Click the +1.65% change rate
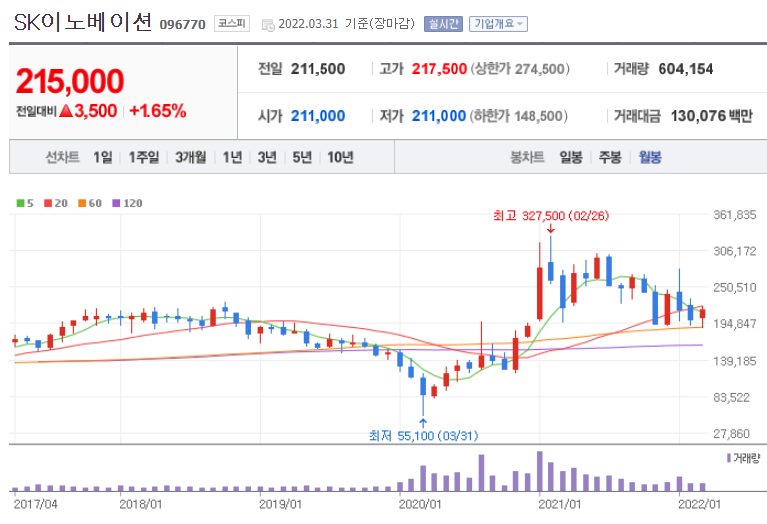Viewport: 767px width, 524px height. point(158,111)
